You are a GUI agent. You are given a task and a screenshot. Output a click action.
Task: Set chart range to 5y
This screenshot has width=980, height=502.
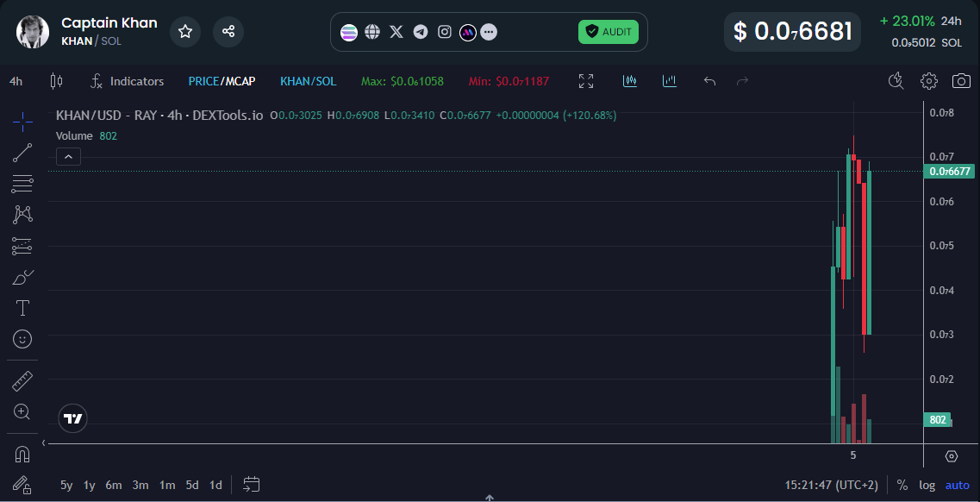[x=66, y=485]
